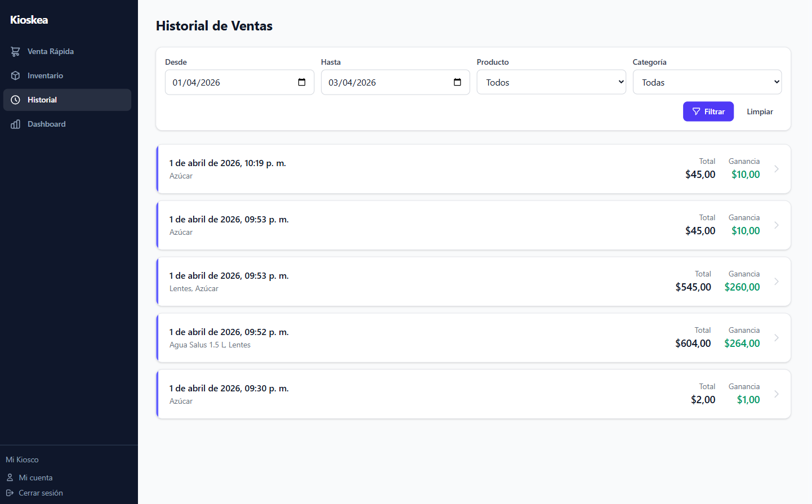Open the calendar icon in Hasta field
This screenshot has height=504, width=812.
coord(457,82)
